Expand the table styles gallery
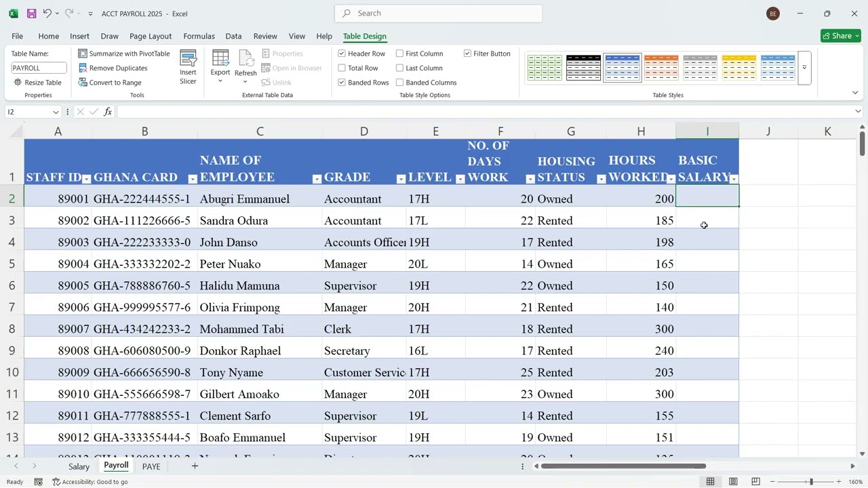The image size is (868, 488). [x=804, y=68]
